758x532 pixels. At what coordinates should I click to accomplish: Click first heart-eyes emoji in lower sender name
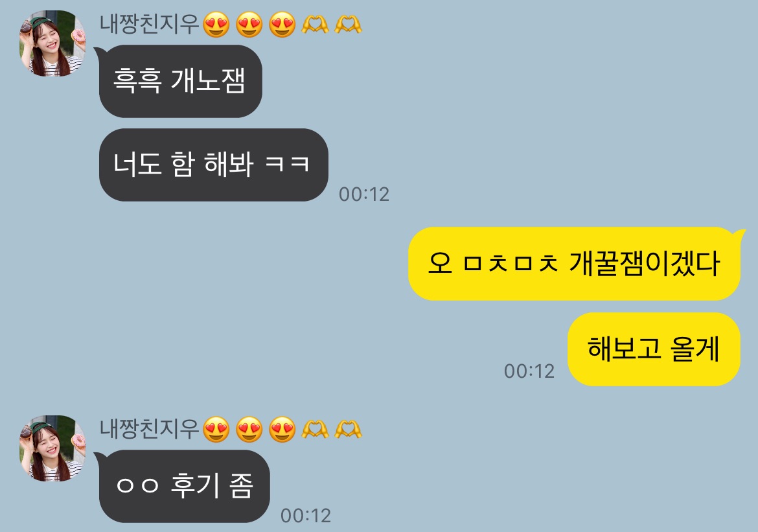click(216, 429)
